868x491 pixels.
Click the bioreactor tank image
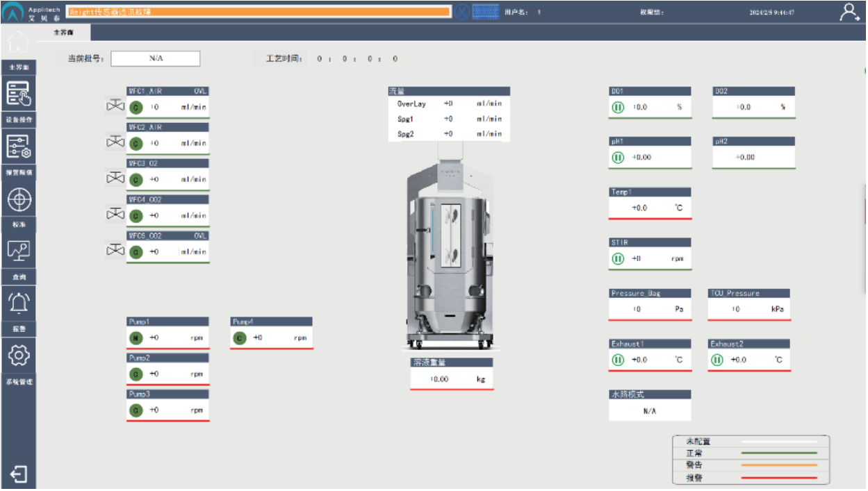[x=448, y=257]
